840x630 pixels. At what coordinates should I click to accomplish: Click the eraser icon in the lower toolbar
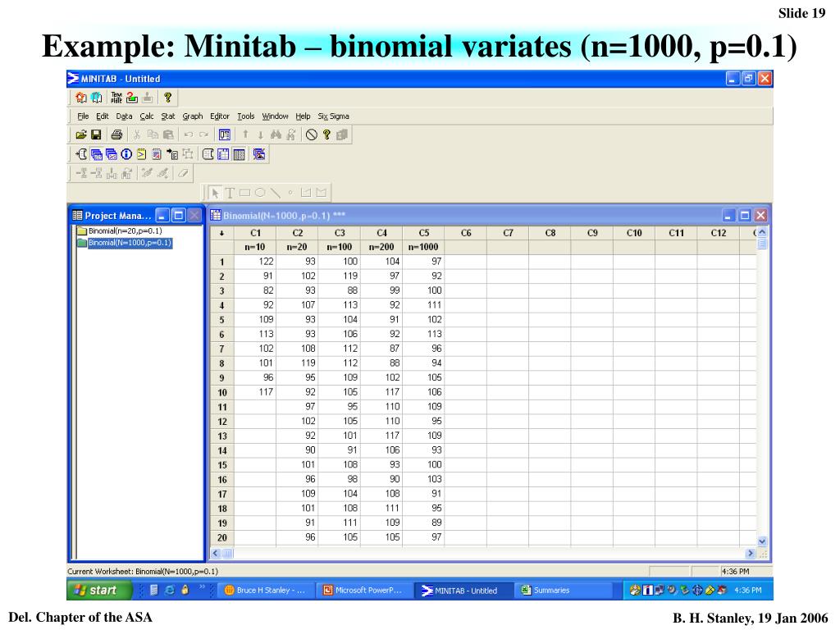pyautogui.click(x=183, y=173)
